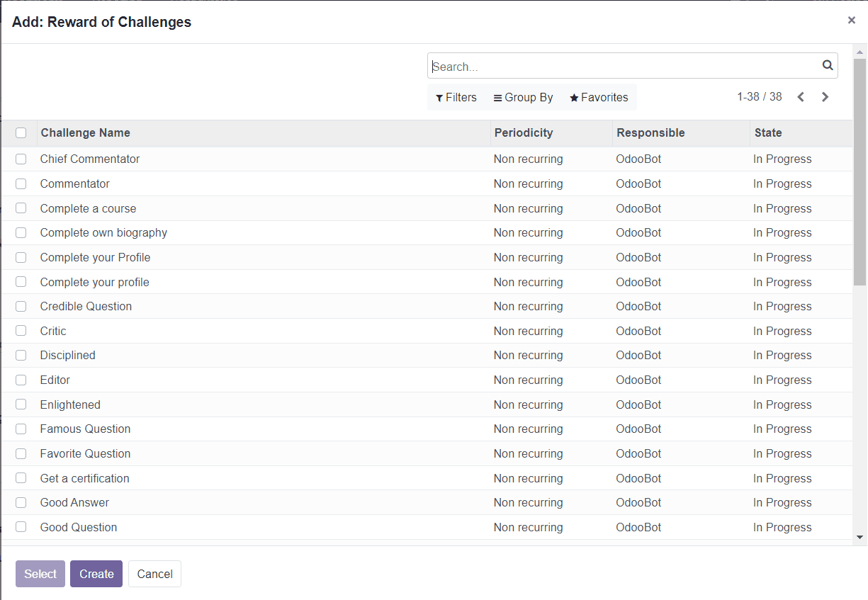Select the Get a certification checkbox
The height and width of the screenshot is (600, 868).
21,478
